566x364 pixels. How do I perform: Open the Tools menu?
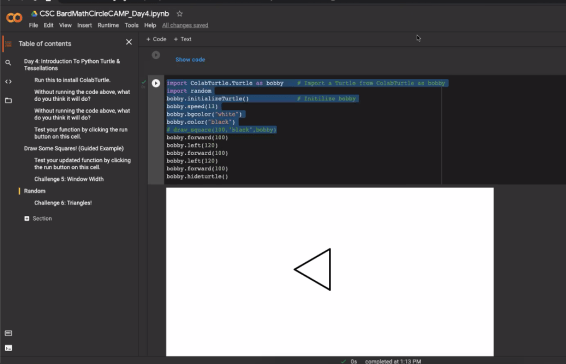pos(131,25)
